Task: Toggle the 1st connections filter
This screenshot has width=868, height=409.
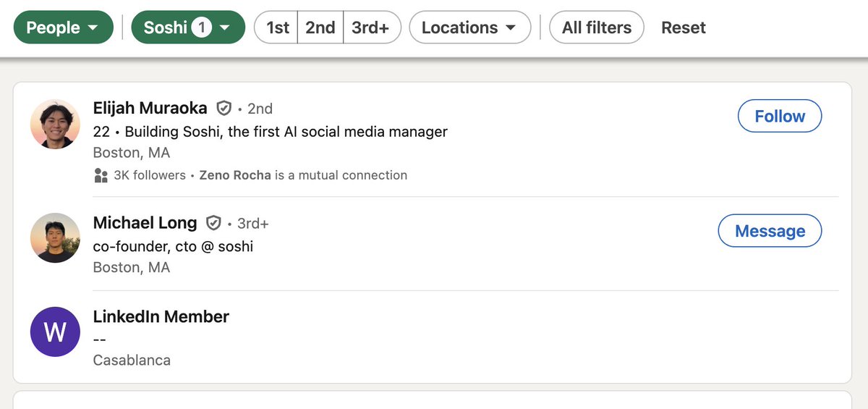Action: pos(276,28)
